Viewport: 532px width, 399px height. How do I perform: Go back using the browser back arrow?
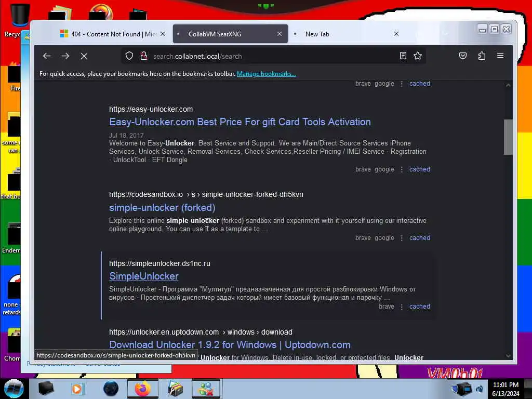[x=47, y=56]
